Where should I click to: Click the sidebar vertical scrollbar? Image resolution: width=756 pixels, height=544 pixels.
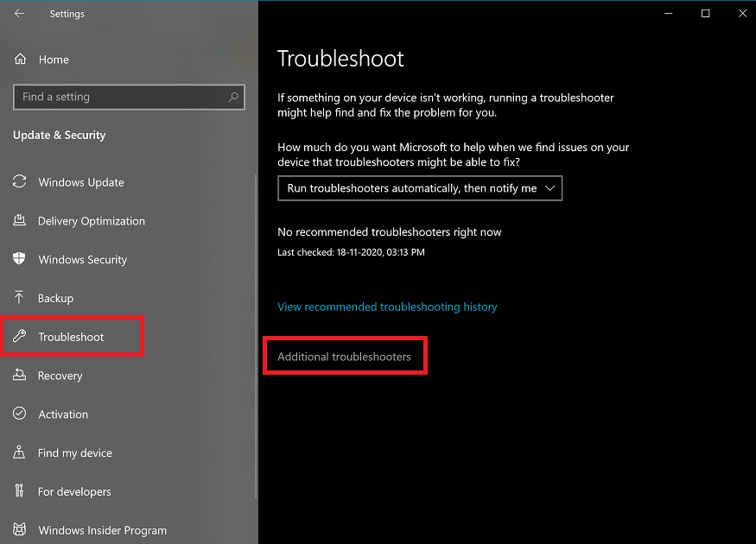click(256, 336)
